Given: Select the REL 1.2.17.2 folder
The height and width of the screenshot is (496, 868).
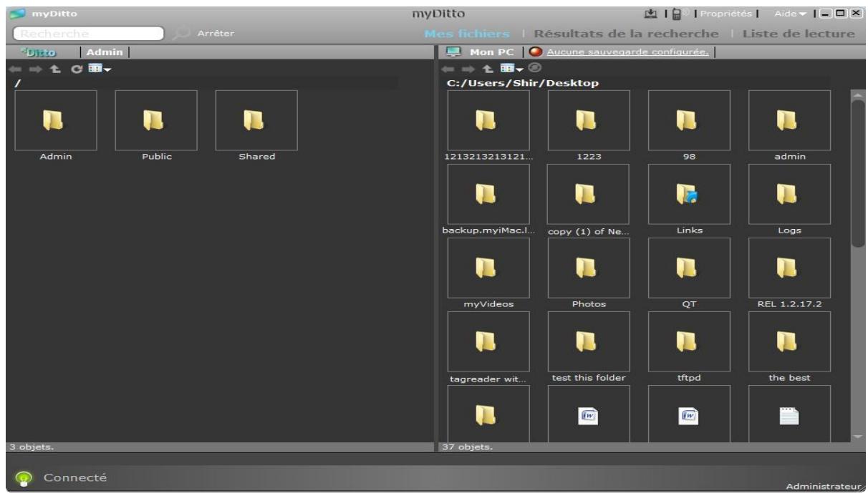Looking at the screenshot, I should (x=789, y=273).
